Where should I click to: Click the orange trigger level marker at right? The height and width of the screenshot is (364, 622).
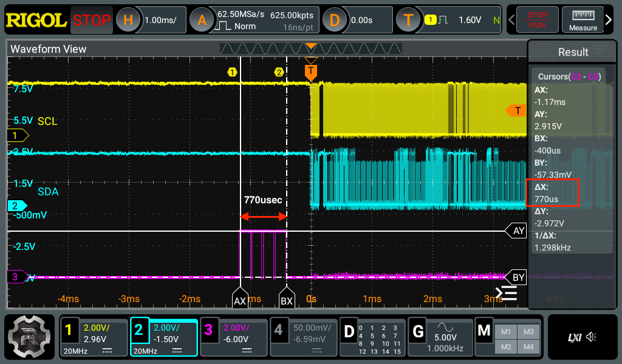[x=516, y=110]
